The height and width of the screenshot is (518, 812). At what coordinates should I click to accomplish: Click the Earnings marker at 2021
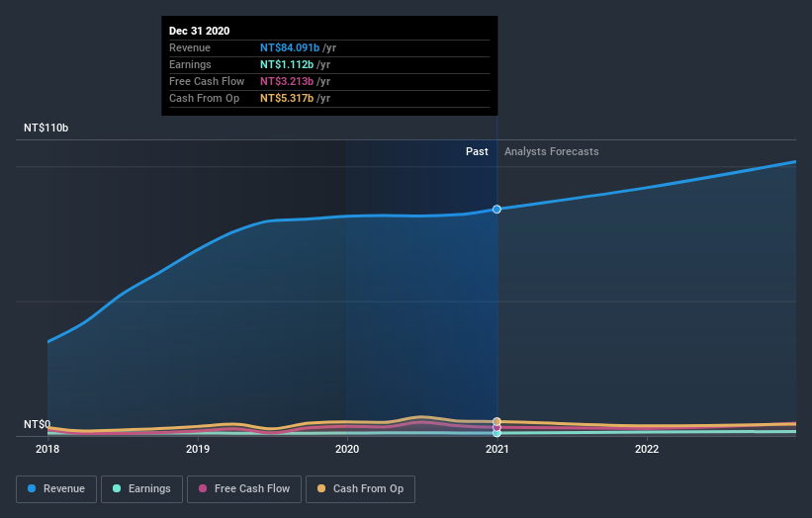[x=496, y=434]
